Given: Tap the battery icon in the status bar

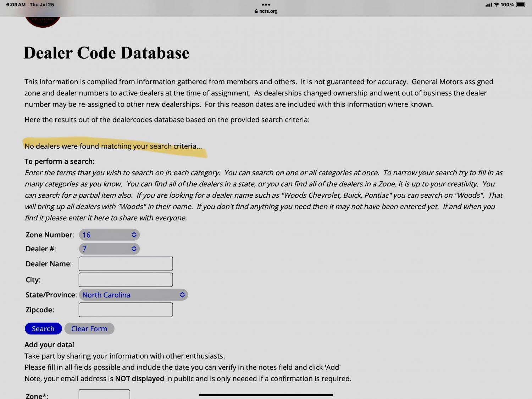Looking at the screenshot, I should [x=521, y=5].
